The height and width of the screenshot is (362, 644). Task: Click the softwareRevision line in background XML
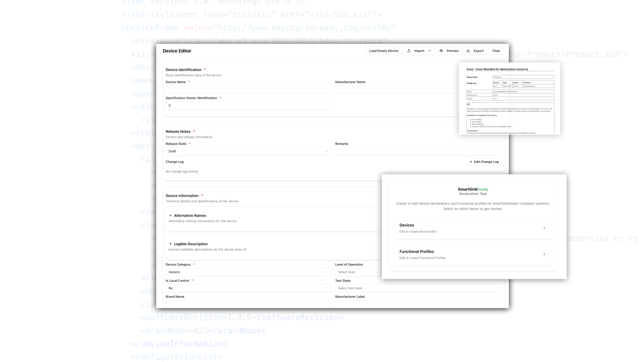point(242,317)
